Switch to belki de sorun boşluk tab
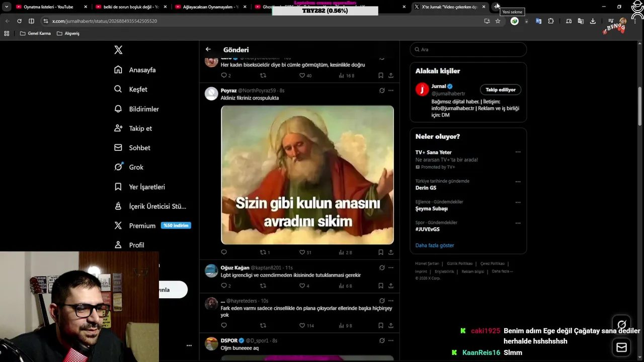This screenshot has width=644, height=362. point(131,7)
